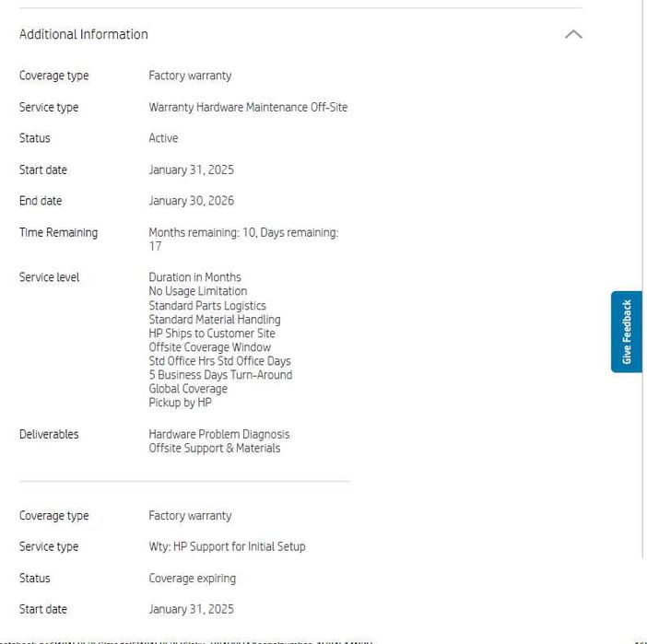Click the Global Coverage entry
The height and width of the screenshot is (644, 647).
coord(188,389)
